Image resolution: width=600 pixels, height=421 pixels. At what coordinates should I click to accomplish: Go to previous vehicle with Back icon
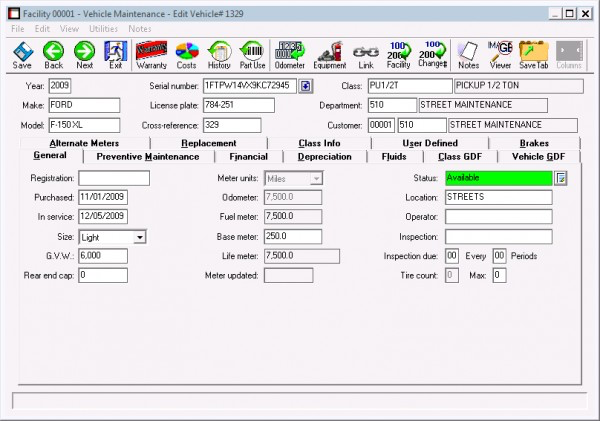pos(54,55)
